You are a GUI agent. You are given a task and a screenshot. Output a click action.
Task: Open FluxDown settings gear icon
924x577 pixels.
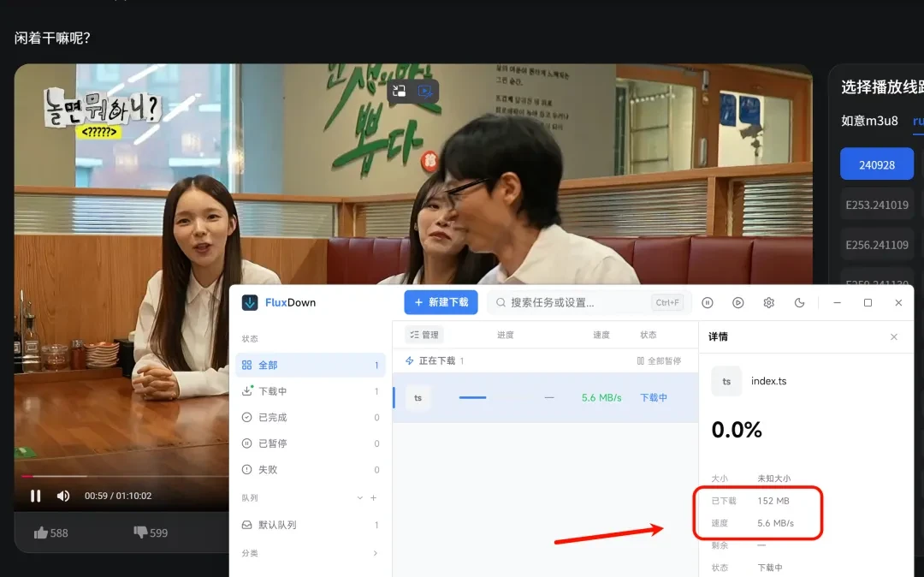click(x=768, y=302)
